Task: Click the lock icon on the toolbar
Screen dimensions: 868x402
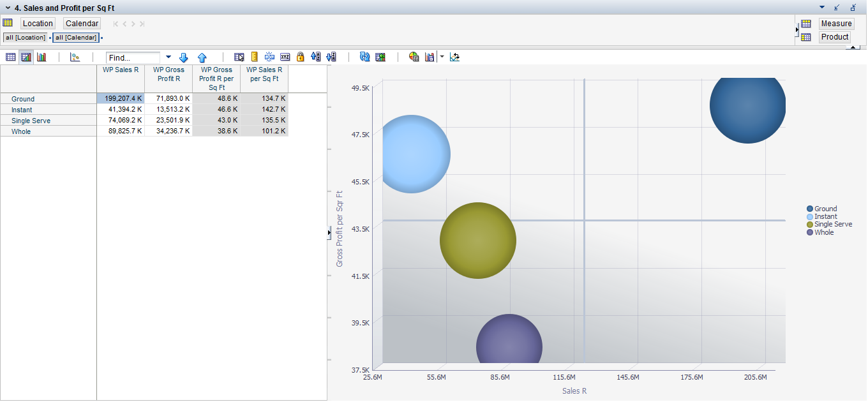Action: click(x=300, y=57)
